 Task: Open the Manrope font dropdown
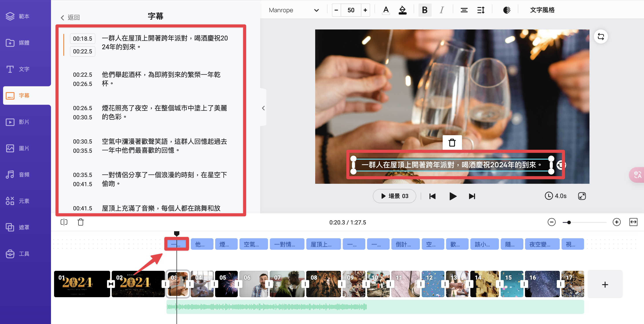coord(294,10)
